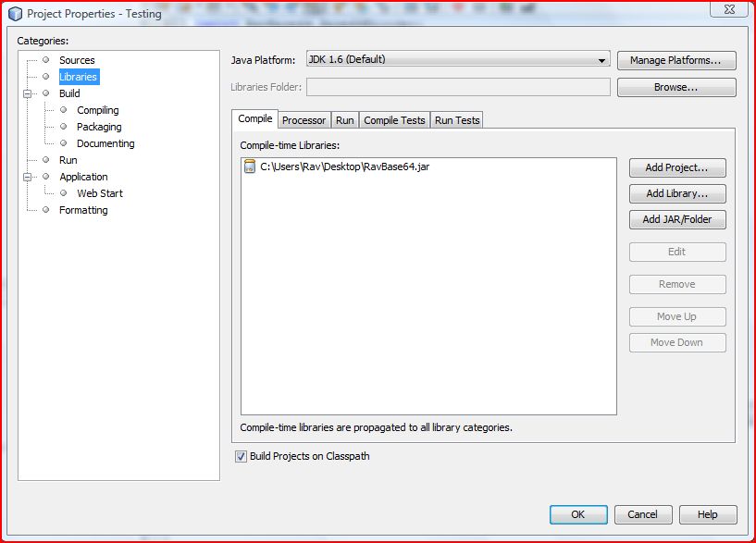Click the greyed-out Move Up button
This screenshot has height=543, width=756.
[x=677, y=316]
